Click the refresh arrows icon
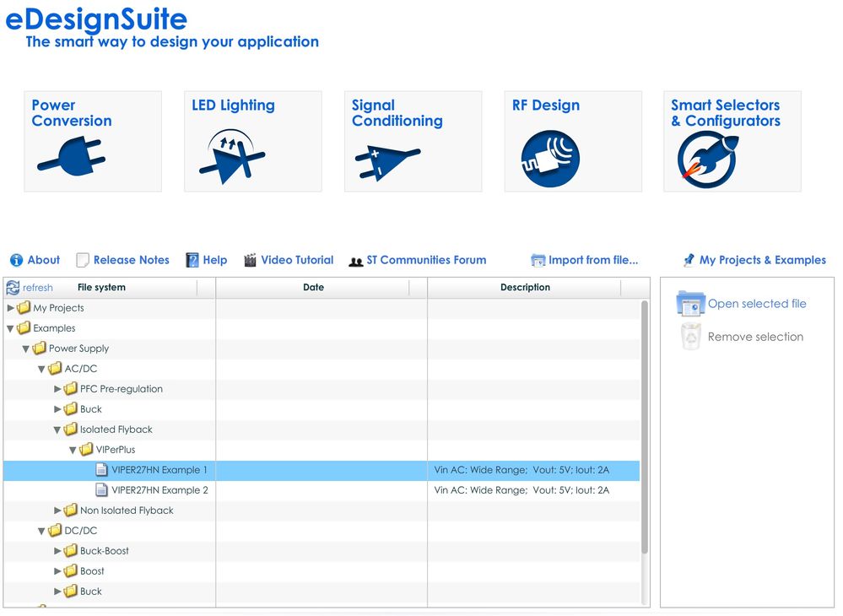The height and width of the screenshot is (616, 843). [x=13, y=288]
